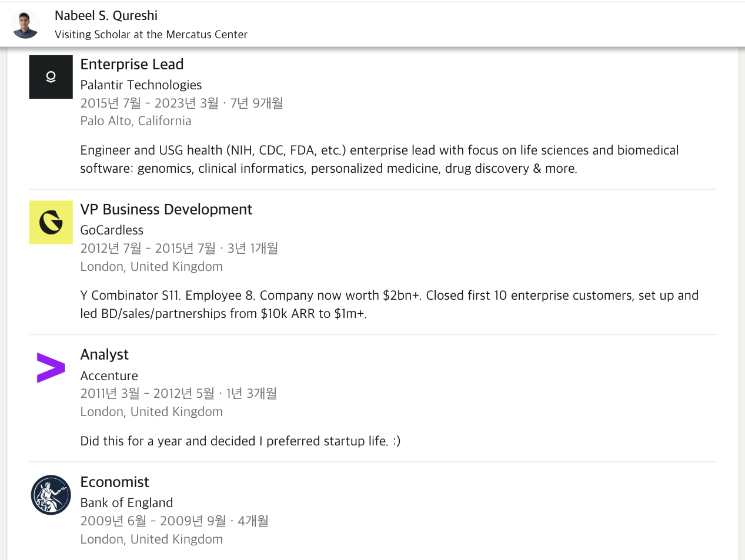Open the Bank of England company link
Image resolution: width=745 pixels, height=560 pixels.
click(x=127, y=503)
